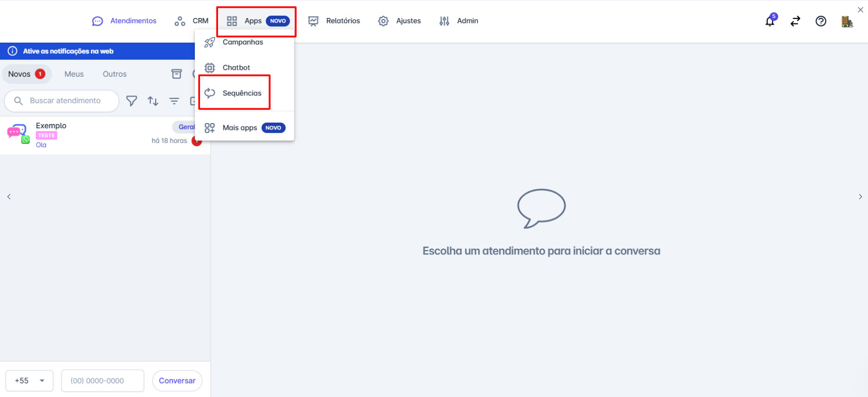The width and height of the screenshot is (868, 397).
Task: Click the filter funnel icon
Action: pyautogui.click(x=131, y=101)
